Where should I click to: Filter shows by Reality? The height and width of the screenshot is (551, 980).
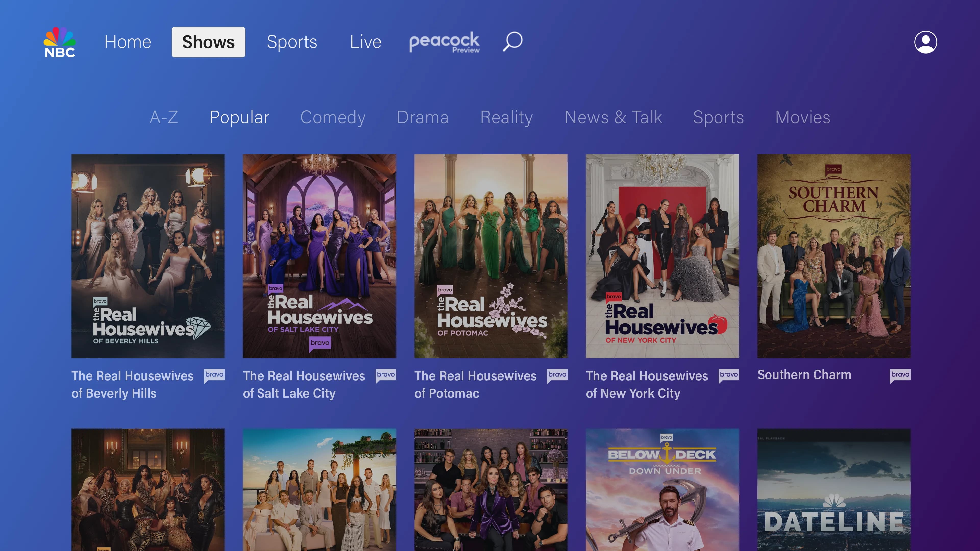506,117
